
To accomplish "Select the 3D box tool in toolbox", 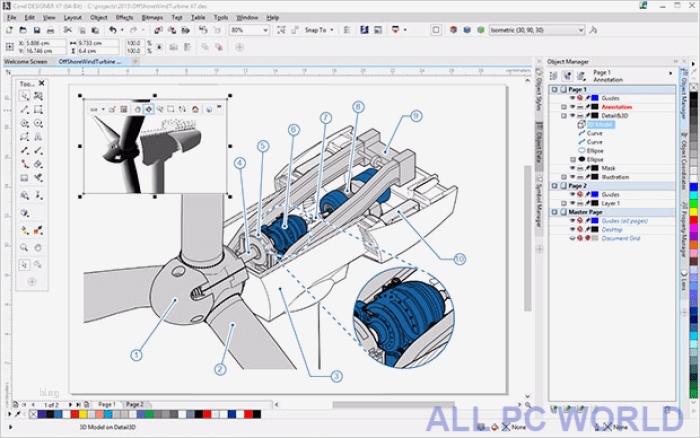I will 24,213.
